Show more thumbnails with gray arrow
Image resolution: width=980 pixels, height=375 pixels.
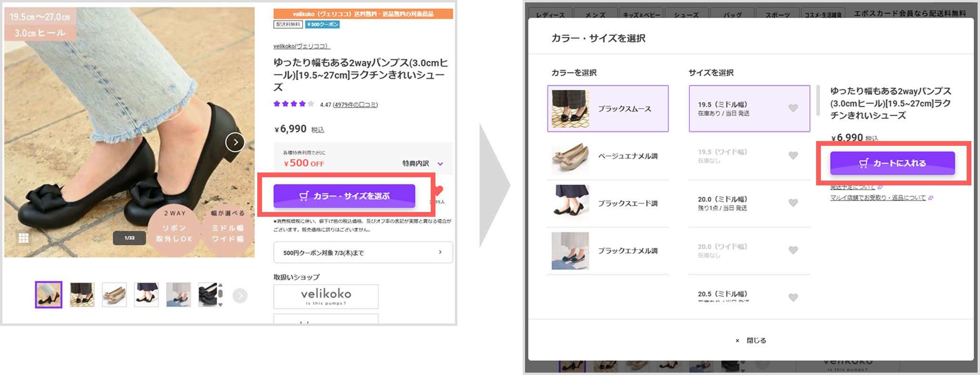pyautogui.click(x=240, y=296)
